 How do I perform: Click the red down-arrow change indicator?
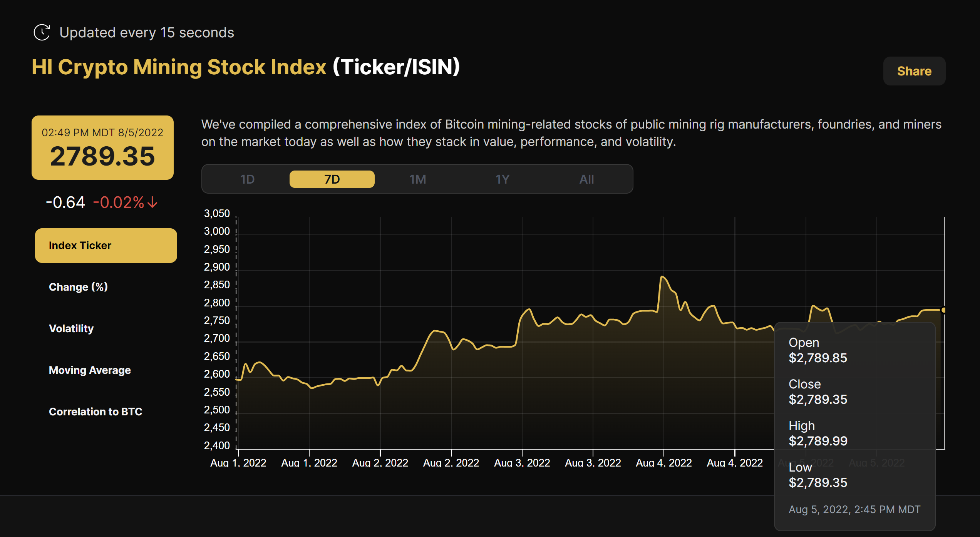point(152,202)
